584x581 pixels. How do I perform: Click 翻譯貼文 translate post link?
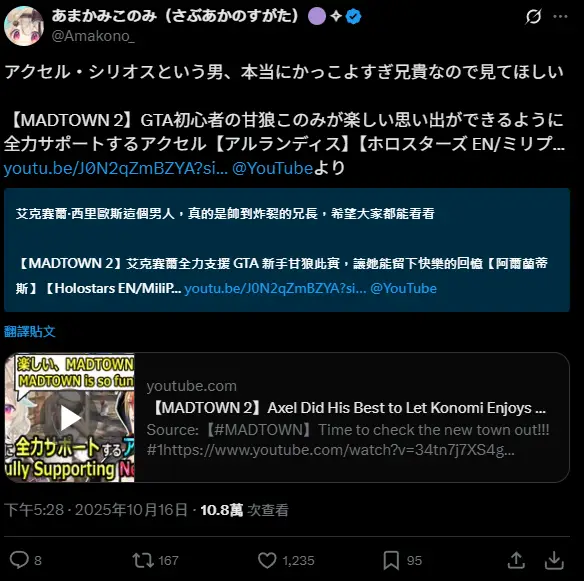(30, 331)
